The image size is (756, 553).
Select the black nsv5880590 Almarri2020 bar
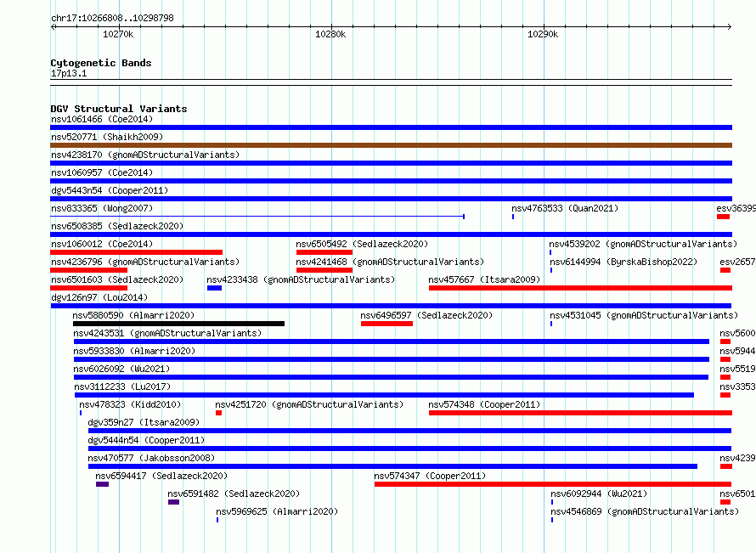pos(179,324)
